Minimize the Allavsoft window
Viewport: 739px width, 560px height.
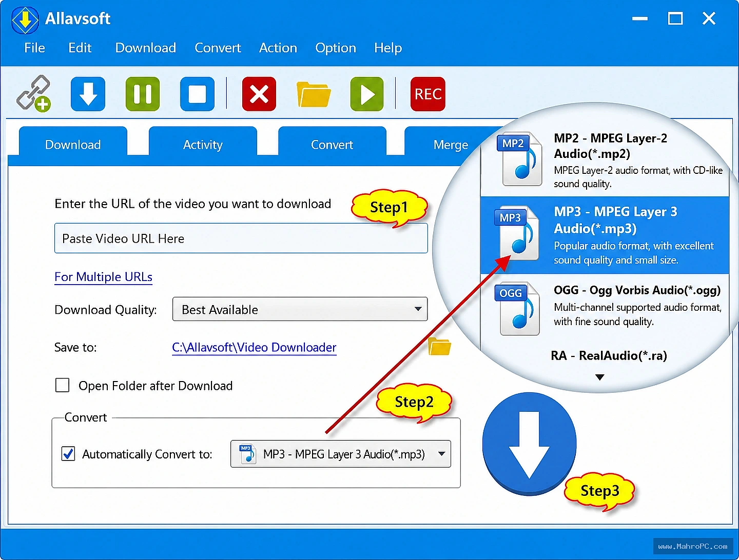640,19
